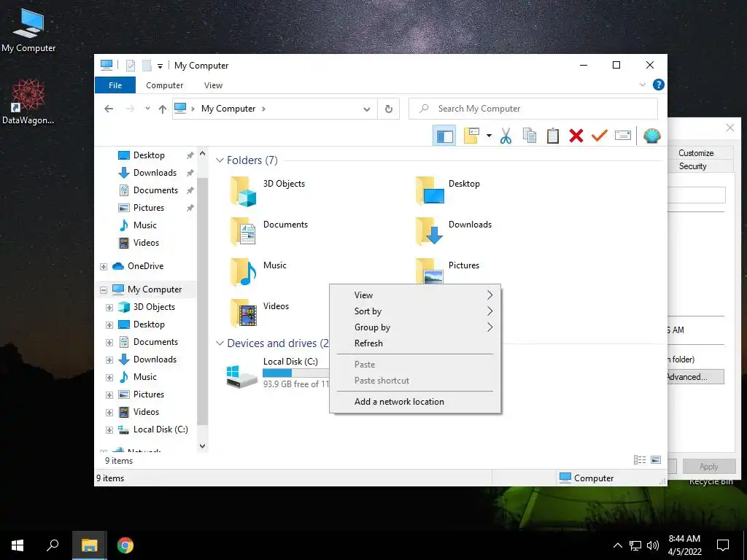The width and height of the screenshot is (747, 560).
Task: Open DataWagon desktop shortcut
Action: [28, 102]
